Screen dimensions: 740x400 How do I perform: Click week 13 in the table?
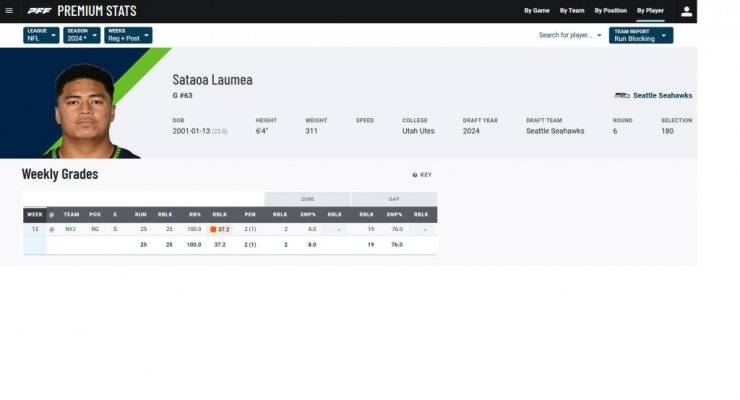click(x=35, y=229)
